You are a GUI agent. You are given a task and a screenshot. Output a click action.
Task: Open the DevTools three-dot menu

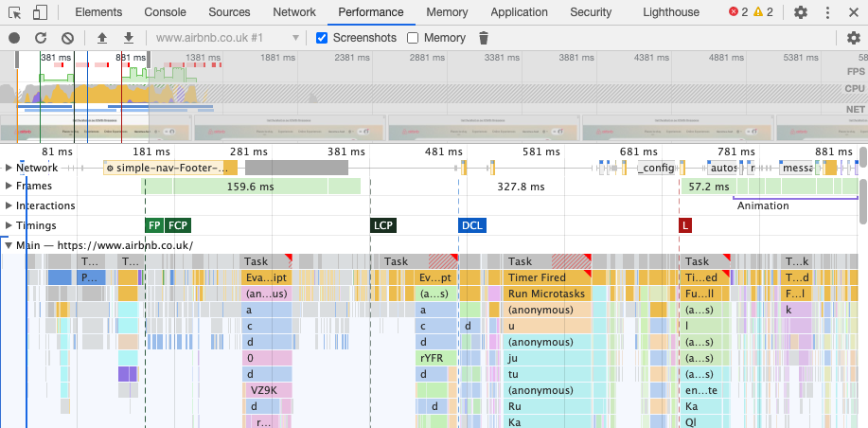click(827, 12)
